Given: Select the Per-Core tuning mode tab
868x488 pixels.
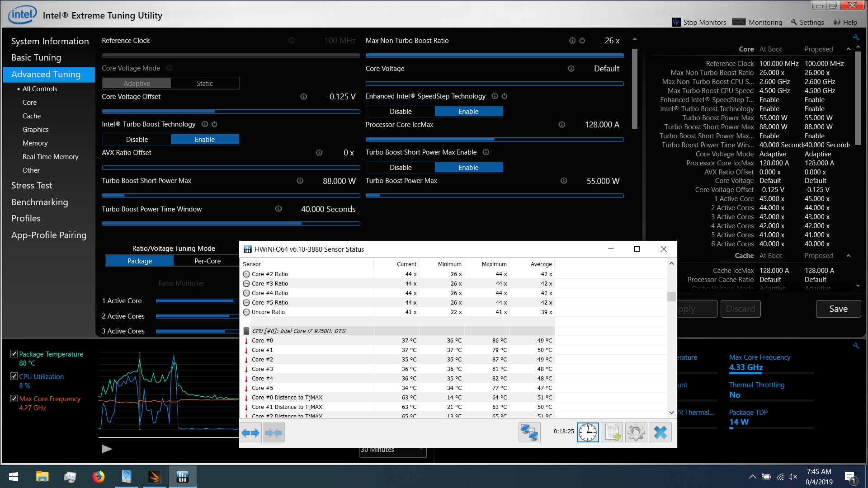Looking at the screenshot, I should [208, 261].
